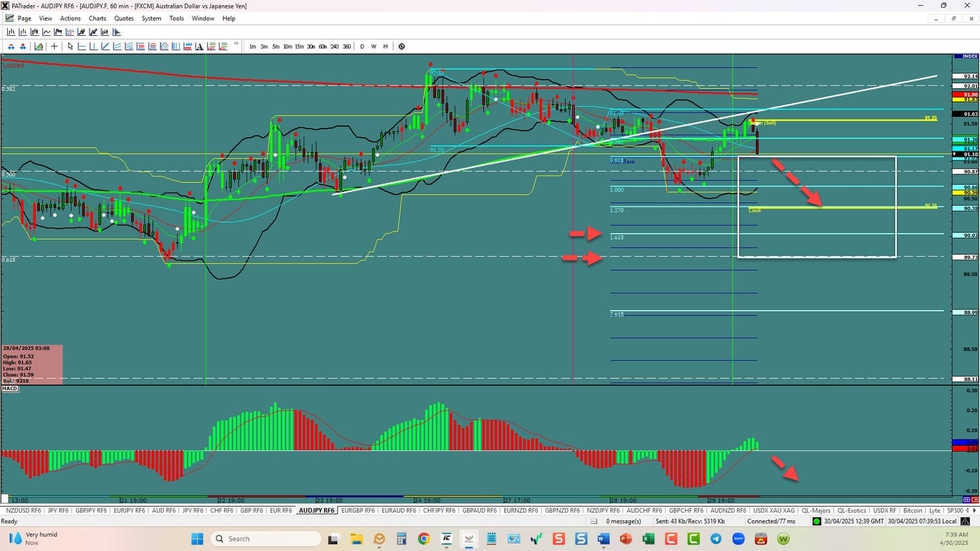Open the Quotes menu
This screenshot has width=980, height=551.
click(x=124, y=18)
